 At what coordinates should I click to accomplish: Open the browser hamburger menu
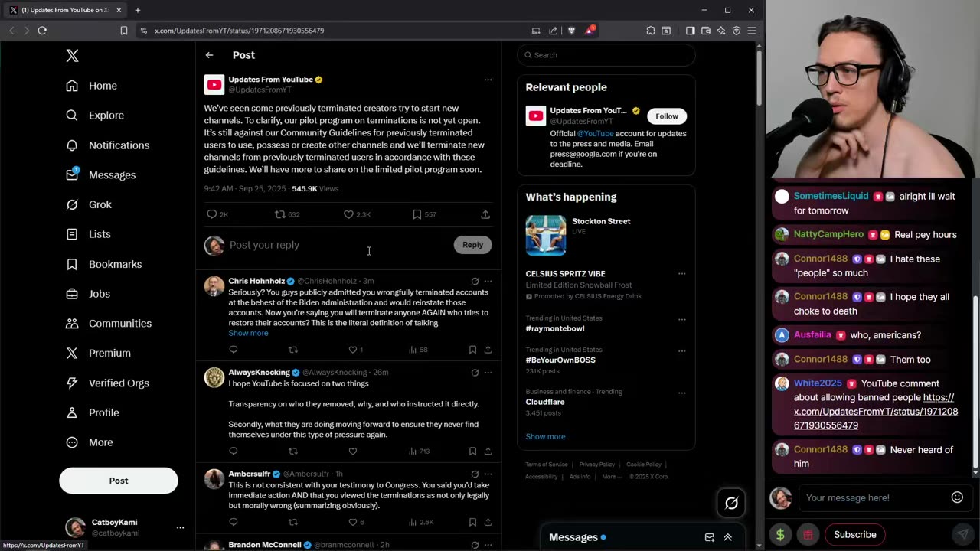tap(751, 31)
